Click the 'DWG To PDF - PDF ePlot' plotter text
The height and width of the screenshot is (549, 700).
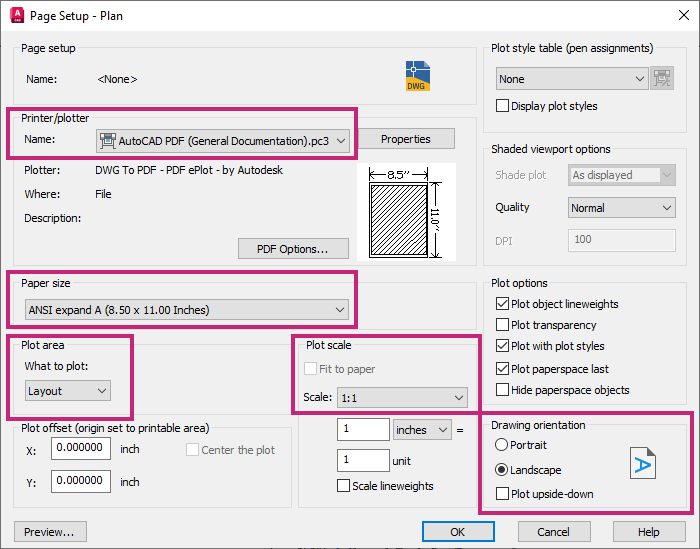point(189,170)
